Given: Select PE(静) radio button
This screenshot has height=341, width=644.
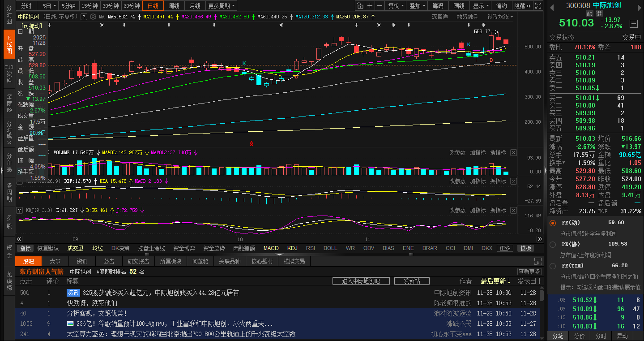Looking at the screenshot, I should pos(552,244).
